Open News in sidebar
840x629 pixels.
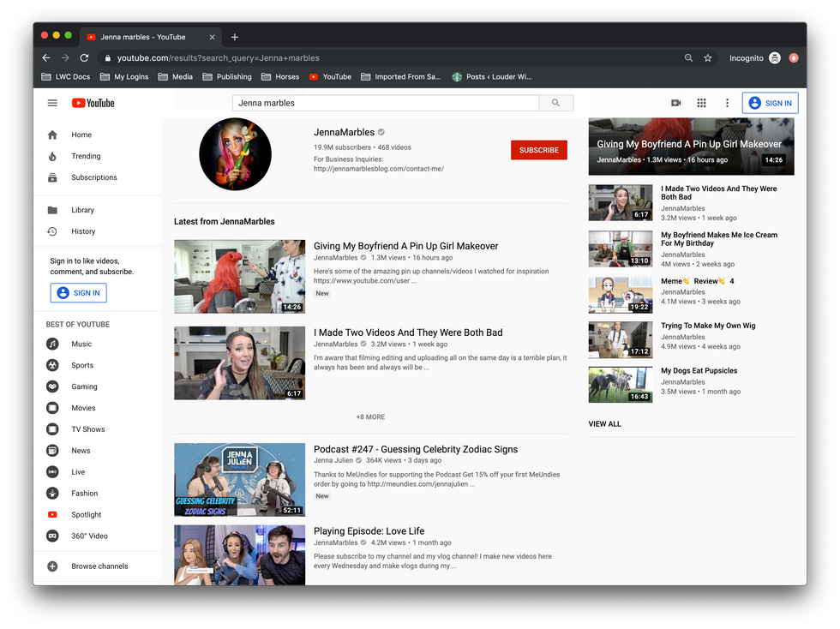pos(81,451)
